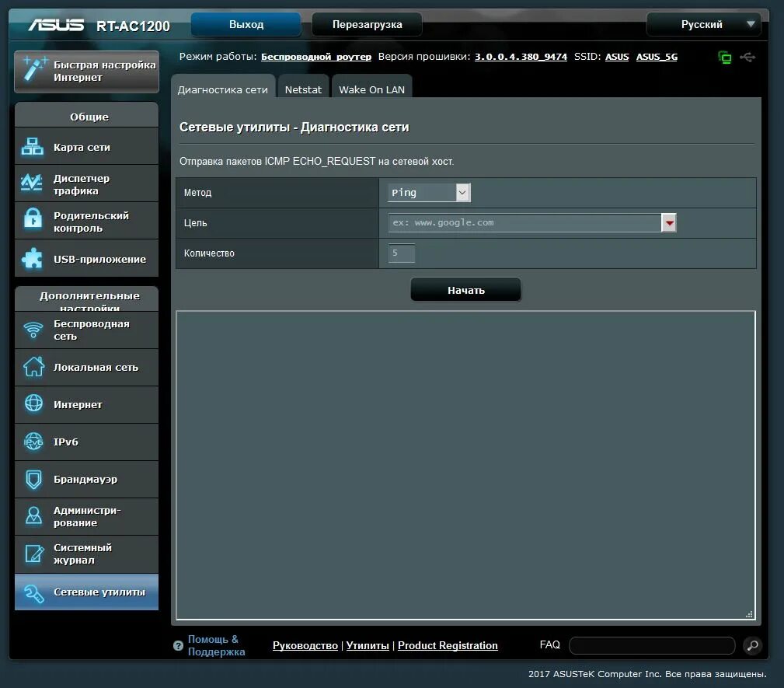The image size is (784, 688).
Task: Open the Утилиты link in footer
Action: [x=368, y=645]
